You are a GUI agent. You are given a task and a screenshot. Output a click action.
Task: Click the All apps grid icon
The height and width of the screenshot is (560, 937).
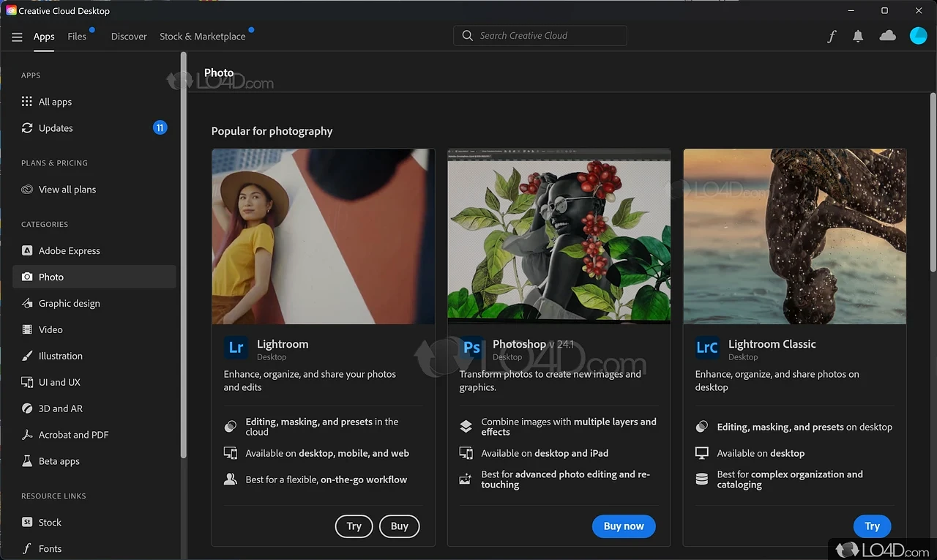pyautogui.click(x=27, y=102)
